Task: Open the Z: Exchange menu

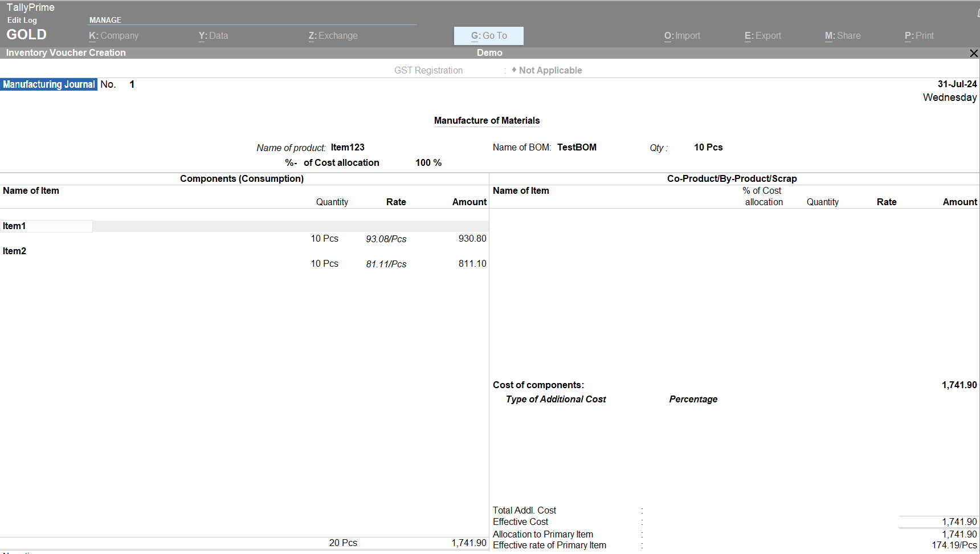Action: (x=333, y=35)
